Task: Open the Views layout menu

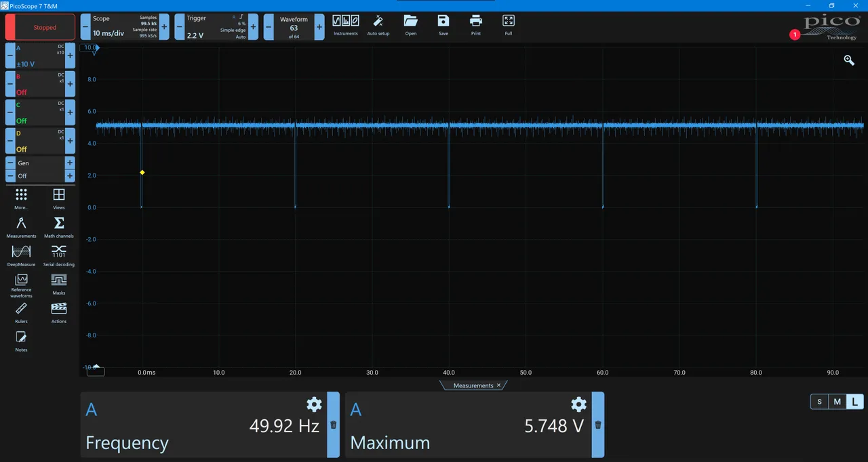Action: [x=59, y=198]
